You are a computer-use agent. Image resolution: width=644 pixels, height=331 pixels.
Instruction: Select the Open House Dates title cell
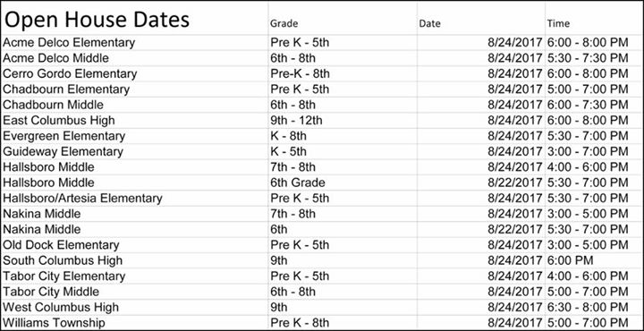(135, 18)
